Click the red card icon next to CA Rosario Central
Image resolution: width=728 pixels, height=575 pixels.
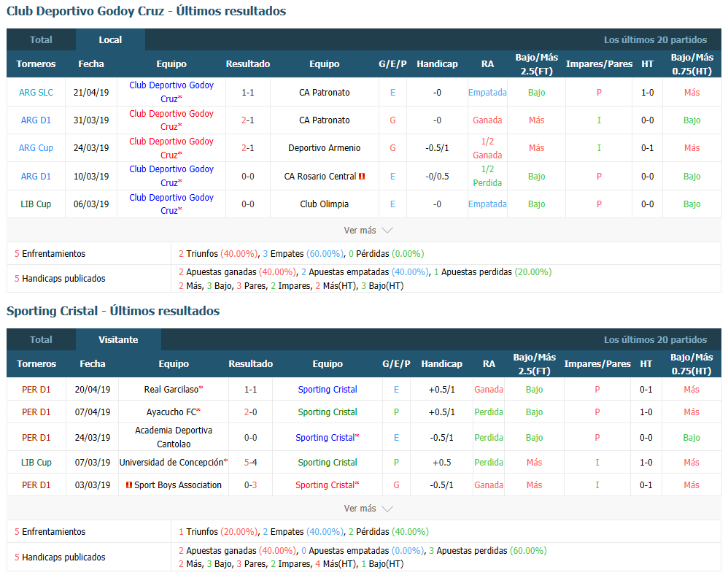[362, 177]
